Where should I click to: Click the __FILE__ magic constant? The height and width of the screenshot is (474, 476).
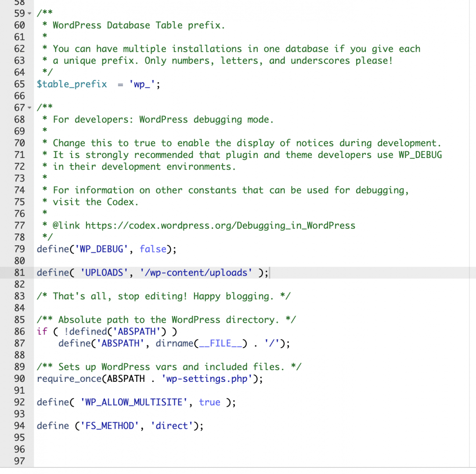tap(221, 343)
